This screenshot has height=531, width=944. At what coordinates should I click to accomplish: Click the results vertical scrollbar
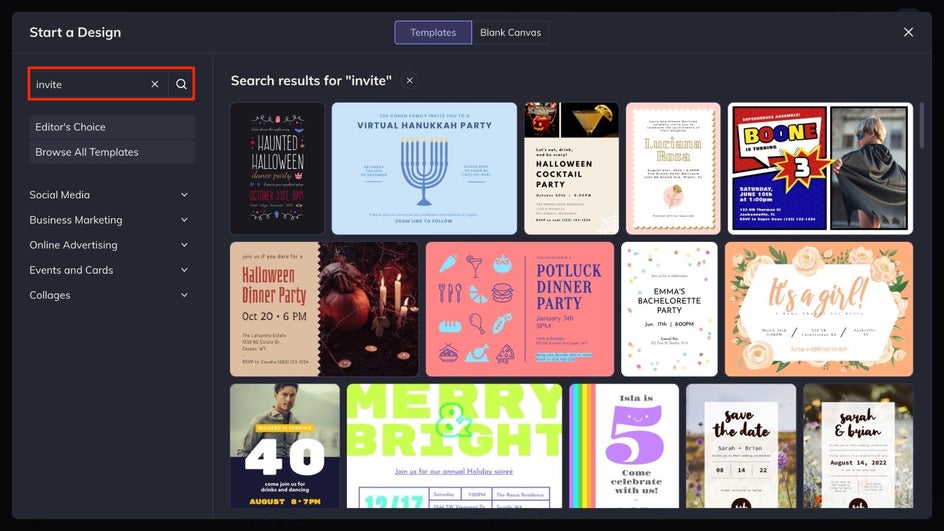921,125
